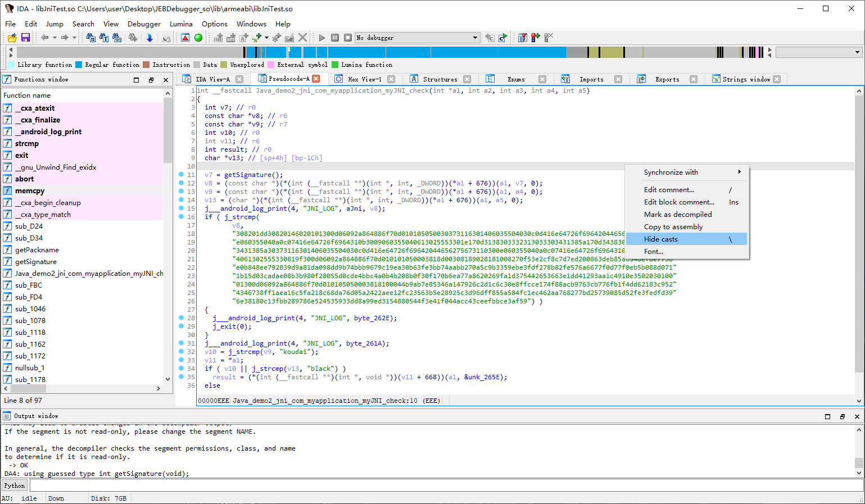Click the 'Function name' column header
Viewport: 865px width, 504px height.
(x=83, y=95)
